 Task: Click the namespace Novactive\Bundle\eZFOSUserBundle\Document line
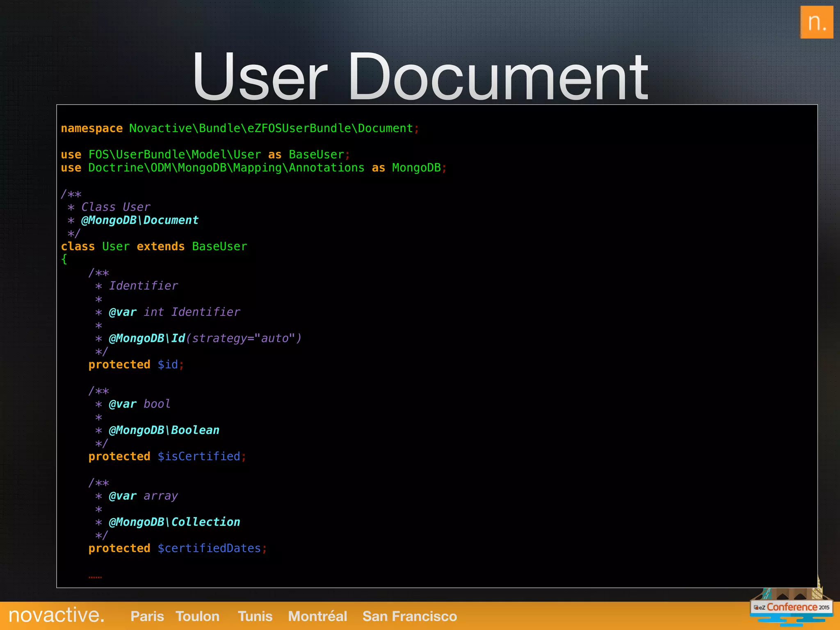tap(240, 128)
